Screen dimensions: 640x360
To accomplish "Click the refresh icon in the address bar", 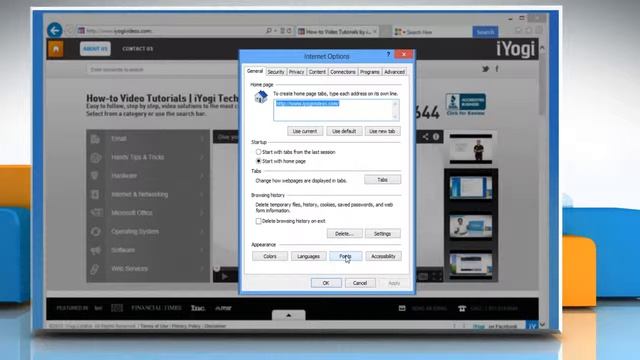I will [289, 31].
